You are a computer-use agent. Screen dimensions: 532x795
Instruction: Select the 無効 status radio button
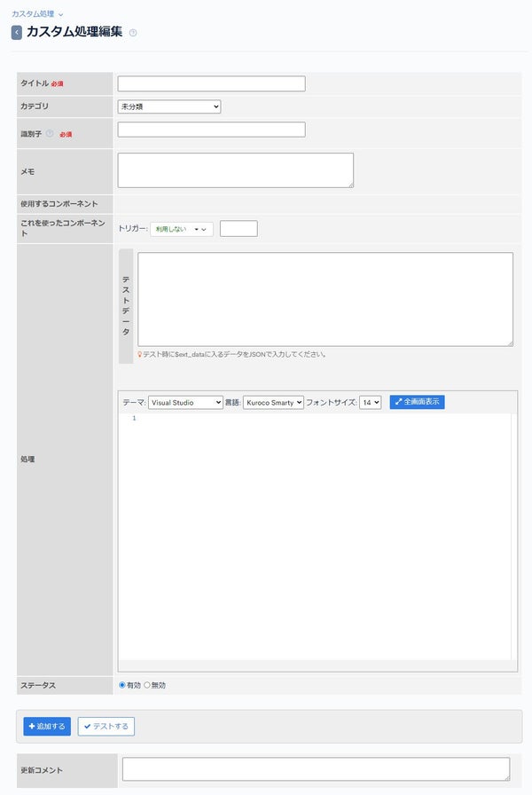147,685
